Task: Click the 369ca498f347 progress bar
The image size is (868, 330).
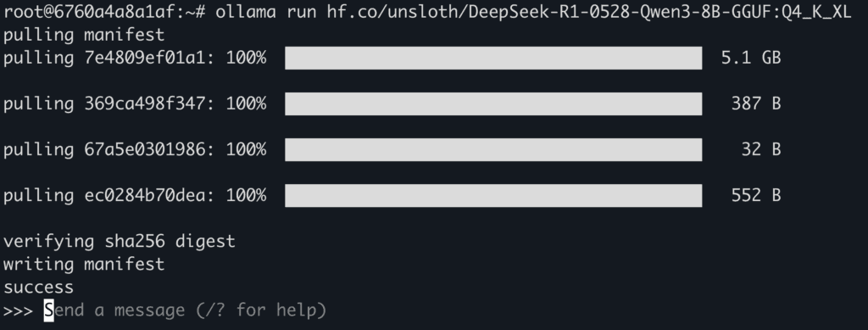Action: pos(493,104)
